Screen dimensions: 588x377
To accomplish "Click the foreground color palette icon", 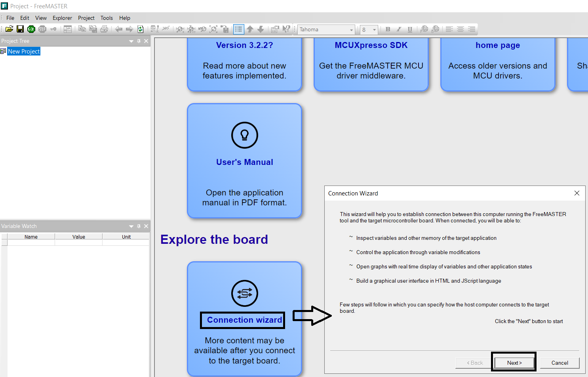I will (x=424, y=29).
